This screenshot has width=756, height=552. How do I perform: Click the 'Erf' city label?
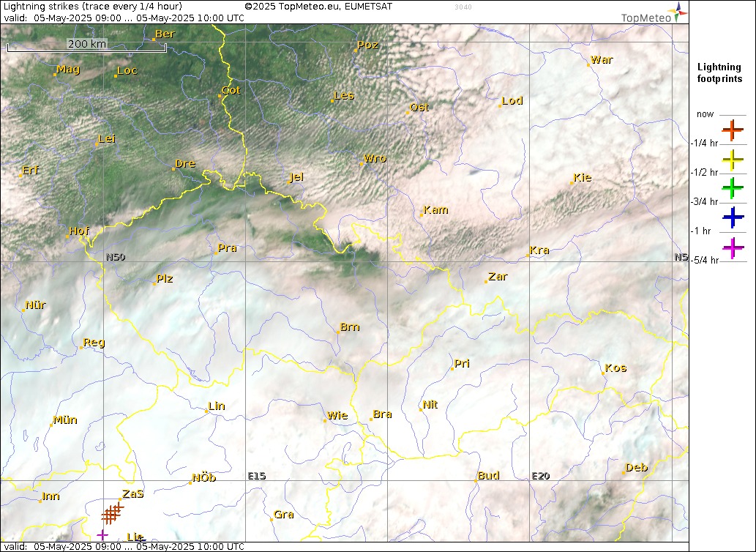pyautogui.click(x=31, y=170)
